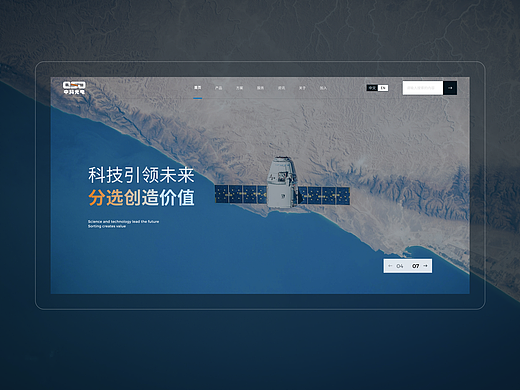
Task: Click the slide counter number 07
Action: (x=416, y=266)
